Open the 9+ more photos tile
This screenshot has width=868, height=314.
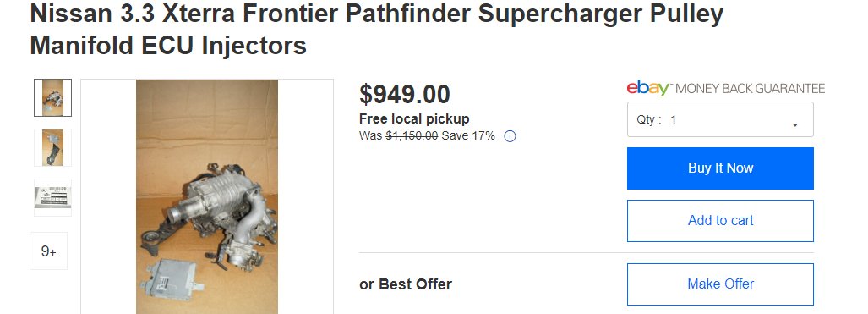[x=49, y=251]
